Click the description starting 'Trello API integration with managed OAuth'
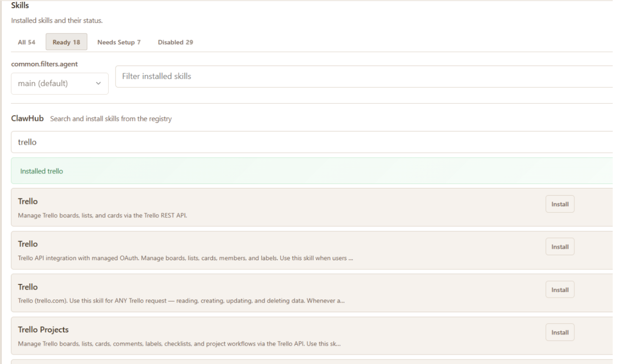617x364 pixels. coord(185,258)
